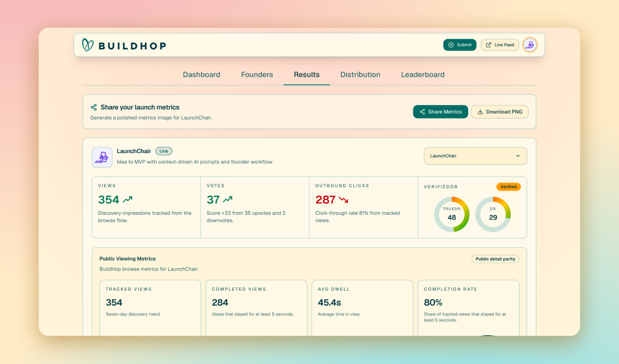Click the Download PNG button
Viewport: 619px width, 364px height.
(x=500, y=112)
